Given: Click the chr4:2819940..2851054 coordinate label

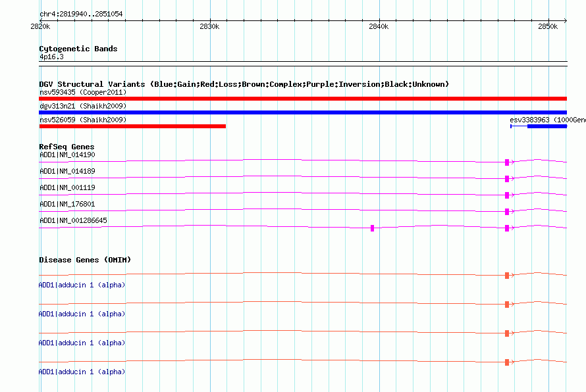Looking at the screenshot, I should click(81, 14).
